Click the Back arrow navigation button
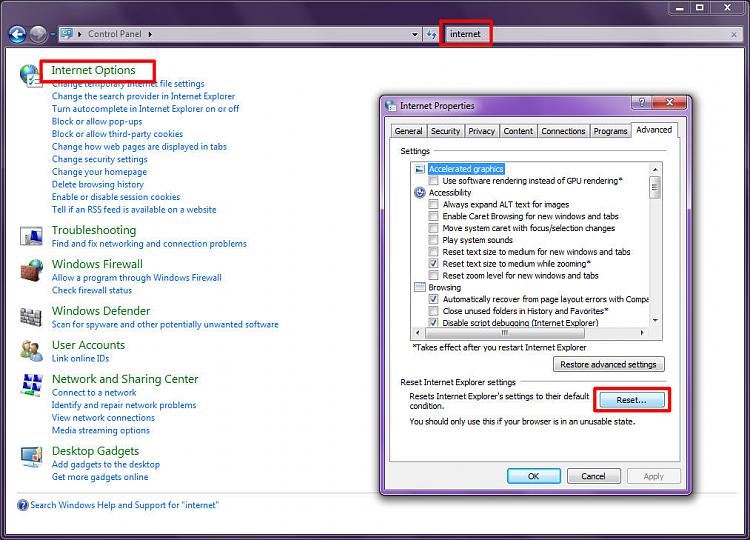Image resolution: width=750 pixels, height=540 pixels. pos(18,34)
